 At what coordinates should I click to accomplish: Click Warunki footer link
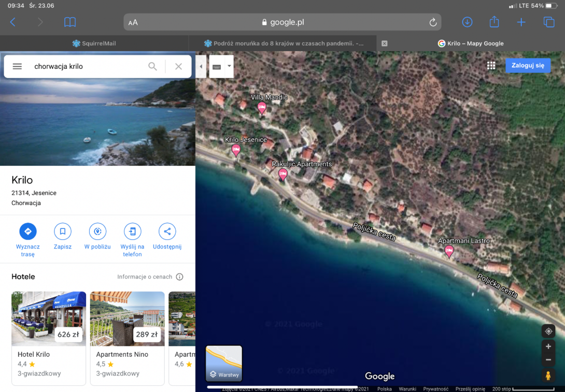coord(407,389)
